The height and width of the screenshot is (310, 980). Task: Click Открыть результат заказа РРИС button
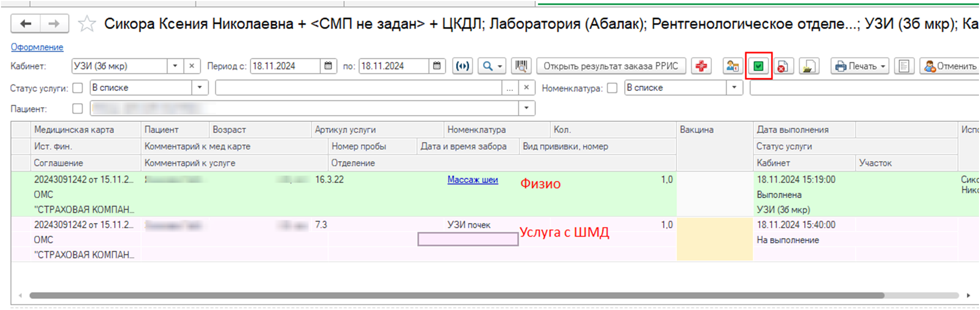coord(611,66)
